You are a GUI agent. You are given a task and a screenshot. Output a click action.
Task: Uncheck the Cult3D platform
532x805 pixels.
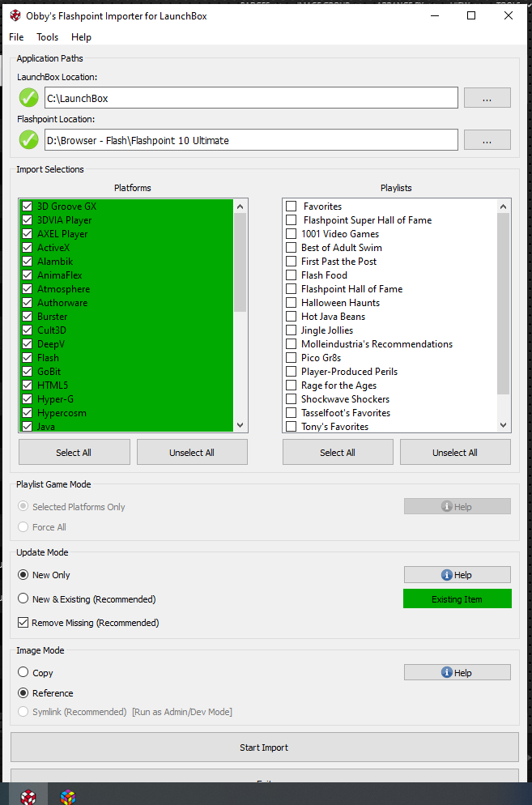tap(28, 330)
